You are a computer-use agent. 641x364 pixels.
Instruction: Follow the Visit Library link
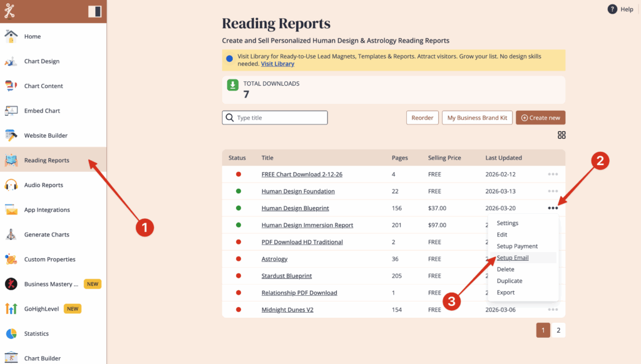click(277, 64)
